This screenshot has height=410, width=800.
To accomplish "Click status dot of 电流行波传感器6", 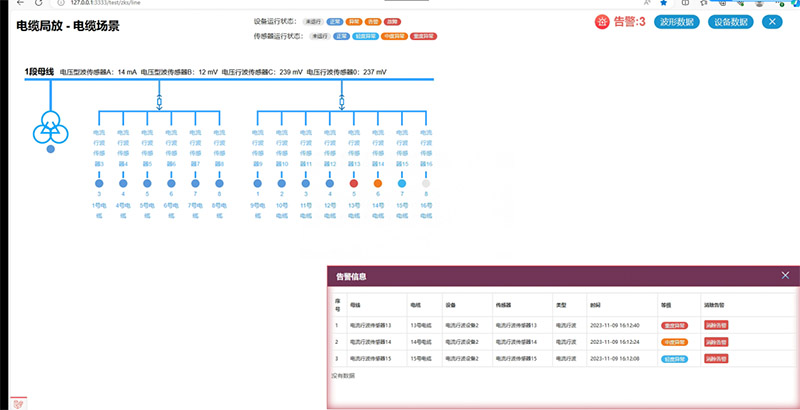I will [171, 184].
